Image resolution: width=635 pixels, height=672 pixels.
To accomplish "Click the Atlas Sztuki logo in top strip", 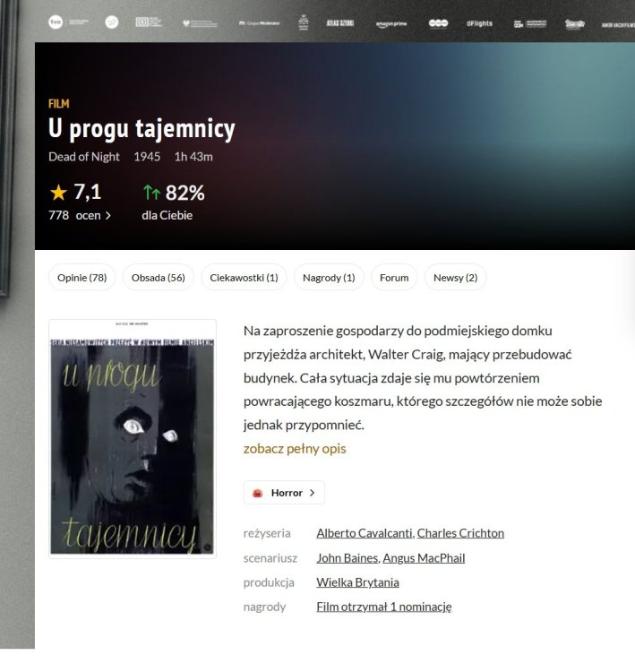I will coord(341,23).
